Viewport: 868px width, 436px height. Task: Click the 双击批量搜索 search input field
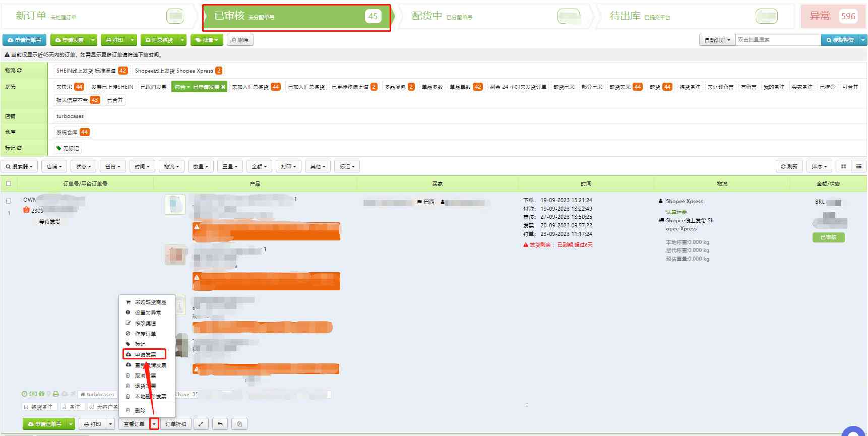(x=777, y=40)
